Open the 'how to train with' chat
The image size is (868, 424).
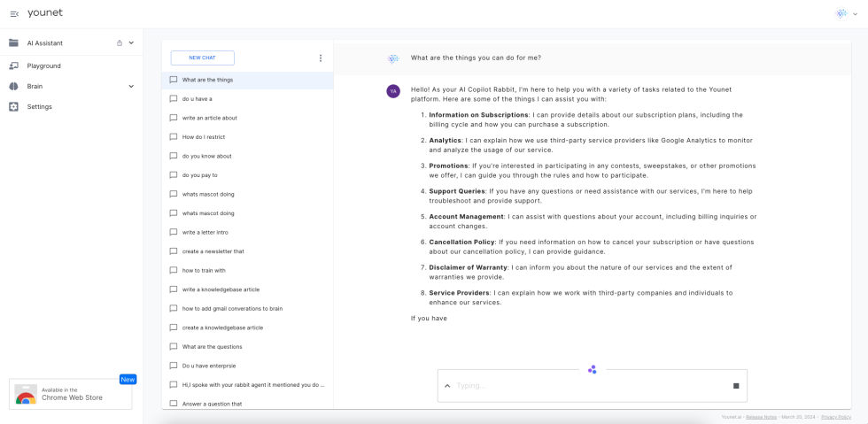click(x=204, y=270)
